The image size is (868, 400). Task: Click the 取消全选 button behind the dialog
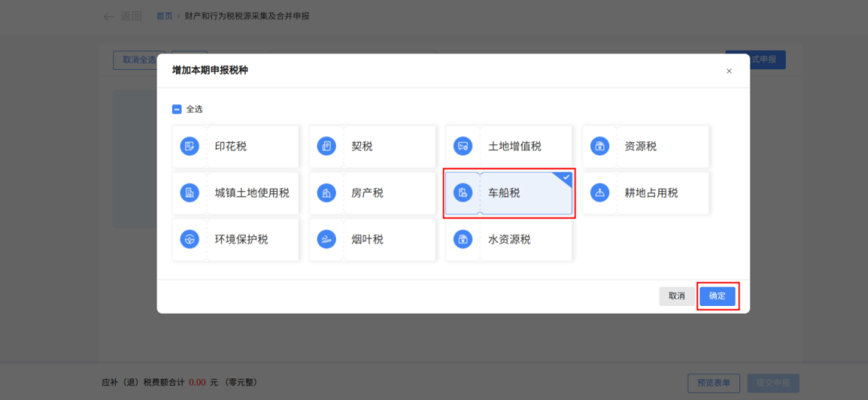[x=135, y=59]
